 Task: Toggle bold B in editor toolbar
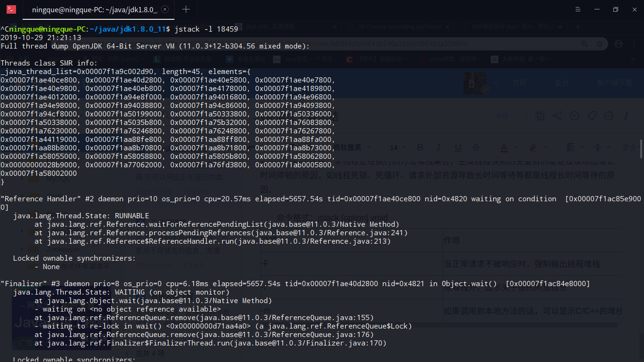(420, 148)
